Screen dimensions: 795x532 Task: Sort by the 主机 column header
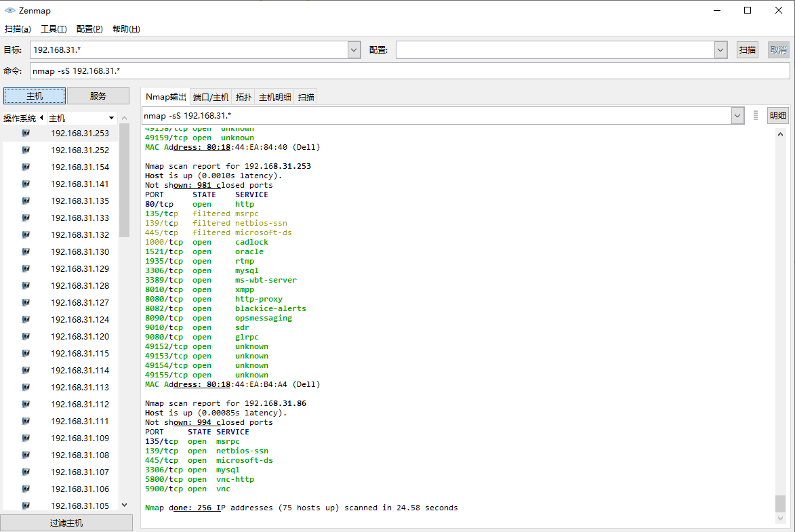[x=81, y=118]
